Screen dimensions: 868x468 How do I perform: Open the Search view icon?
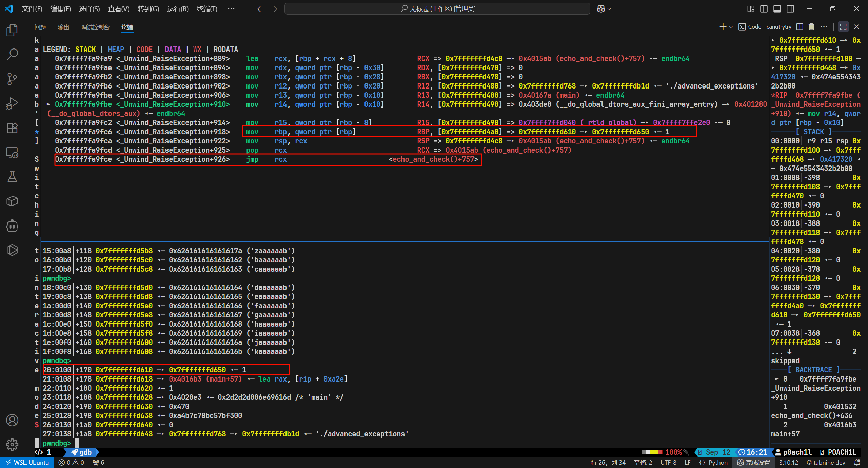click(x=12, y=55)
